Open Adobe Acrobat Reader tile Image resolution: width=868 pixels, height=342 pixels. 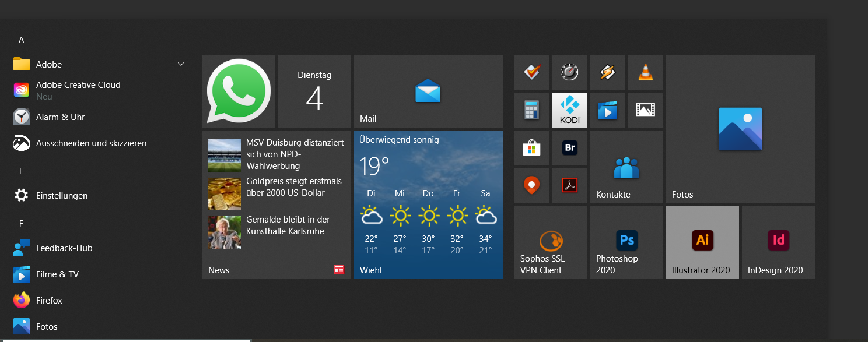[x=570, y=185]
